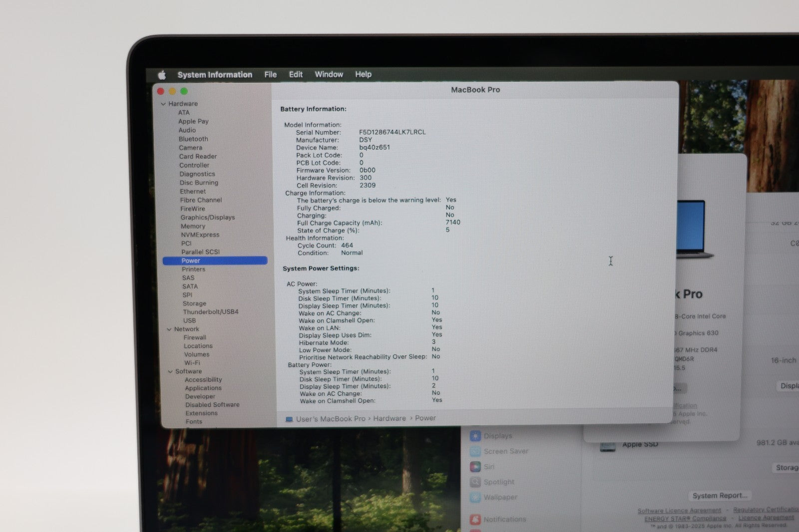Select Disabled Software under Software
Screen dimensions: 799x532
pyautogui.click(x=212, y=405)
